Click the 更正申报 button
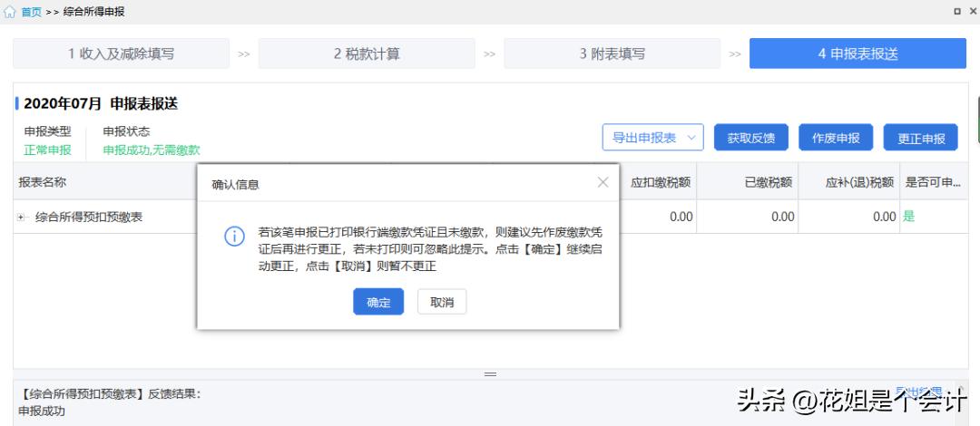The height and width of the screenshot is (426, 980). point(921,138)
